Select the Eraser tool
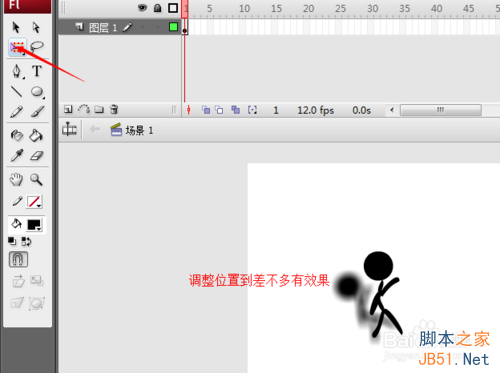Image resolution: width=500 pixels, height=373 pixels. click(37, 156)
